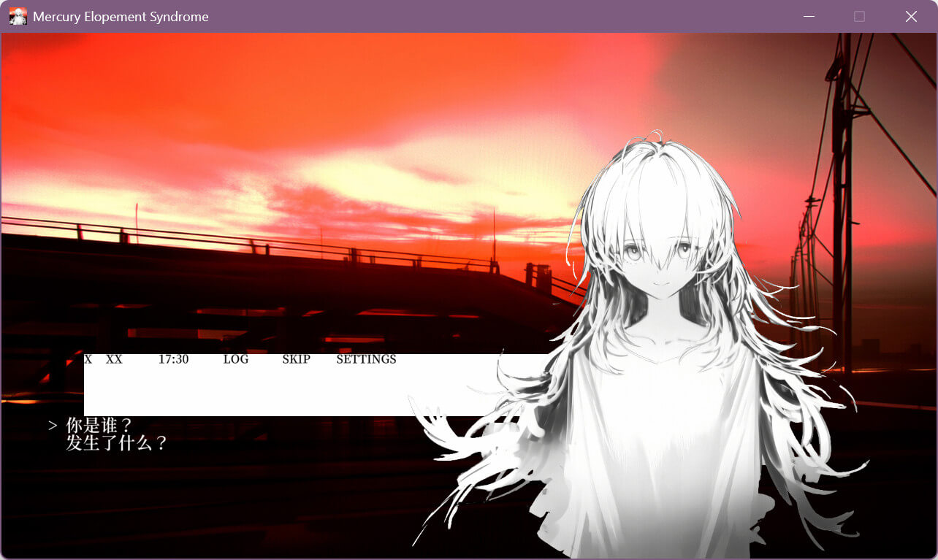Image resolution: width=938 pixels, height=560 pixels.
Task: Click the > prompt arrow before the dialogue
Action: coord(53,425)
